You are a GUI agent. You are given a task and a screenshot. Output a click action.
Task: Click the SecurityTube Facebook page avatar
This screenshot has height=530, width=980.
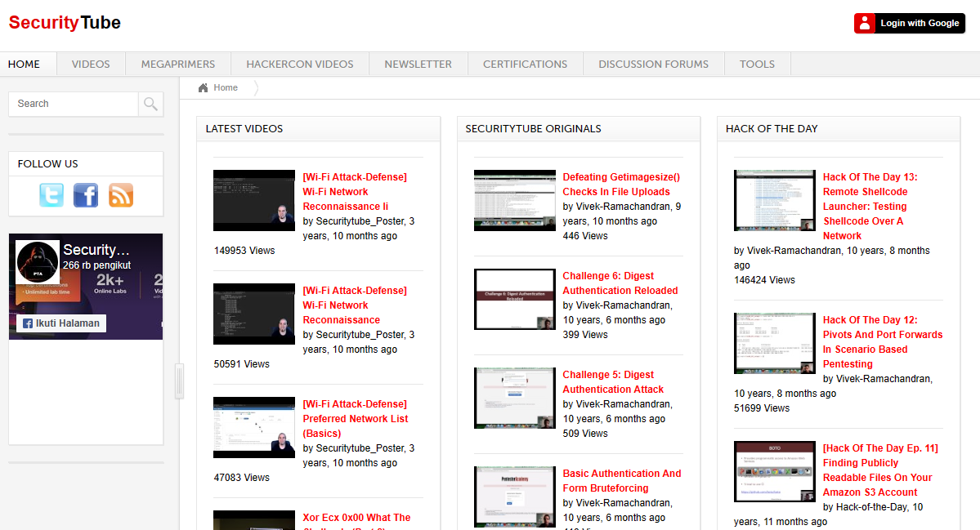(x=38, y=262)
